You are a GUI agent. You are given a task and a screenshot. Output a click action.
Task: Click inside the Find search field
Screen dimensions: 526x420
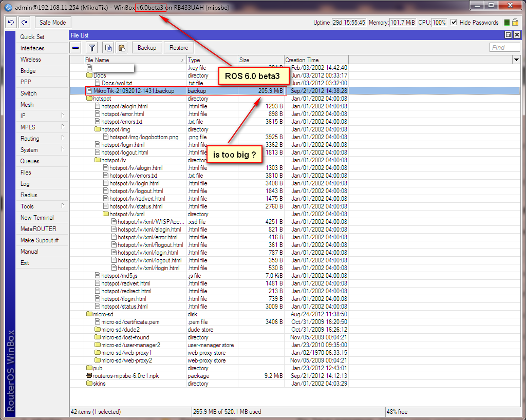(x=505, y=47)
